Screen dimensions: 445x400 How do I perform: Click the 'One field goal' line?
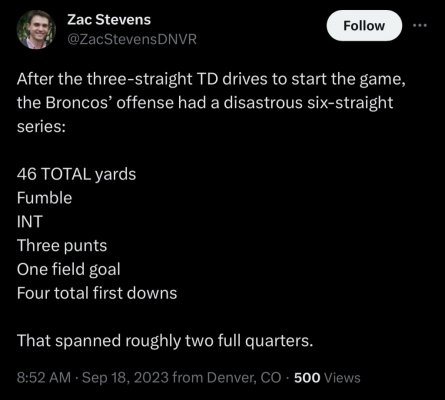(x=68, y=269)
